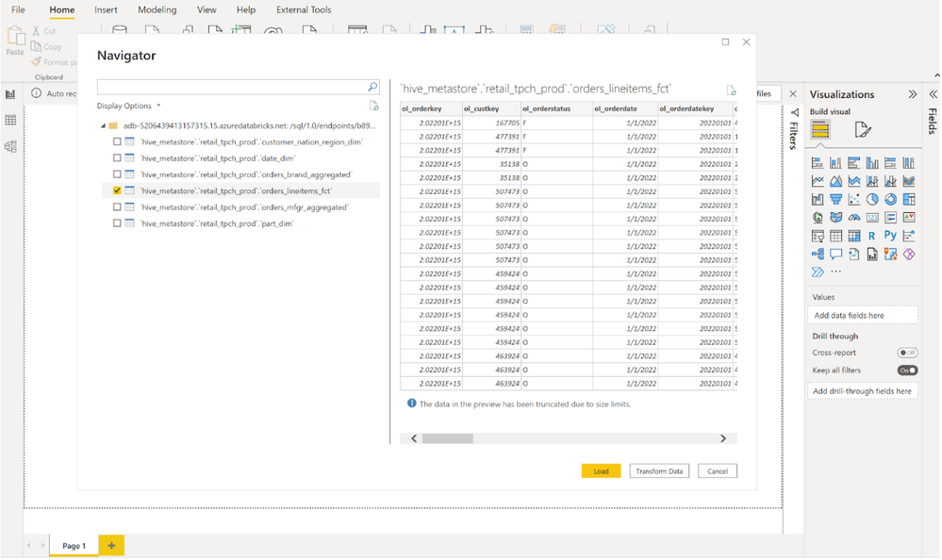Select the pie chart visual

coord(872,200)
